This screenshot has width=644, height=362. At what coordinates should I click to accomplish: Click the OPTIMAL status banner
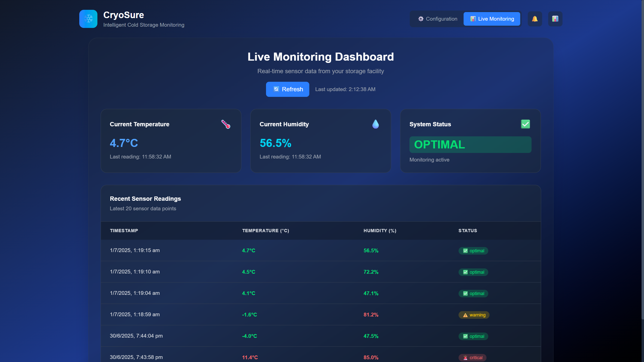(470, 145)
